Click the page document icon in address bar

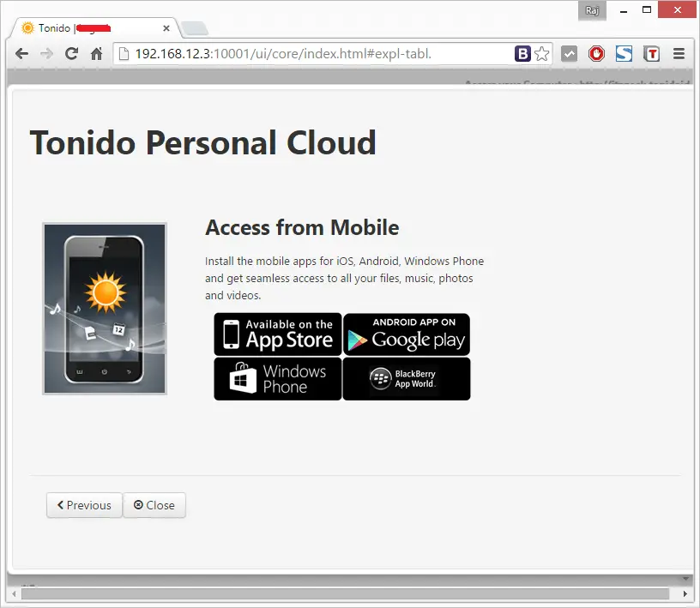pos(124,54)
